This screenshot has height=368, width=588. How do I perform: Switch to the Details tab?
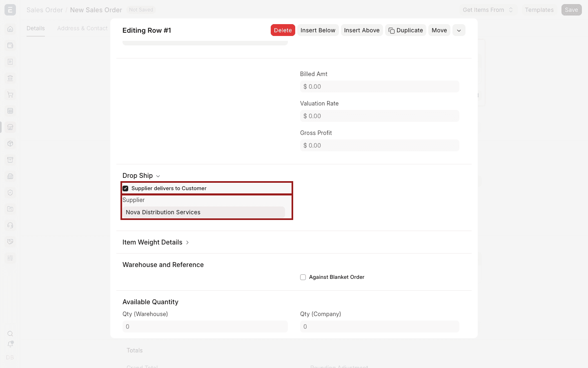tap(36, 28)
